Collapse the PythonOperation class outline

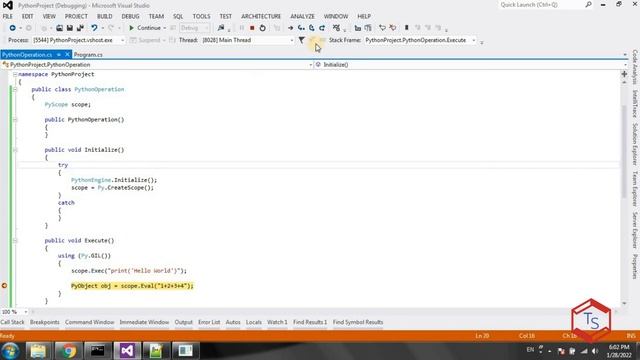coord(15,89)
